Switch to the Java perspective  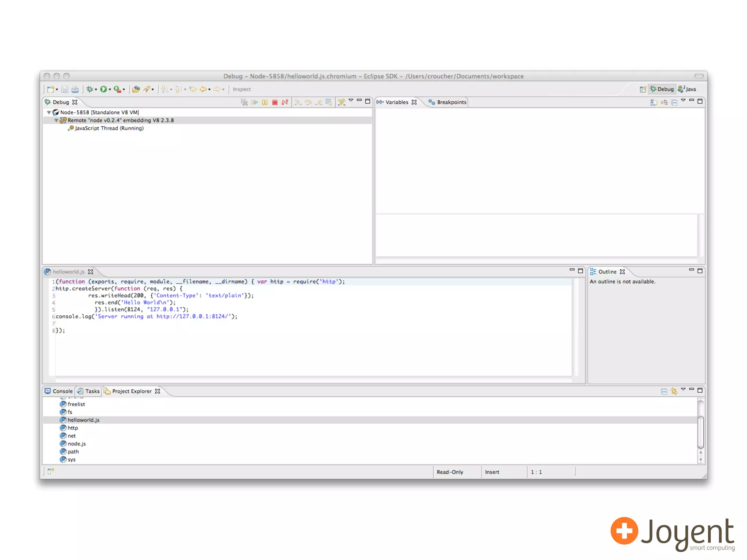click(687, 89)
